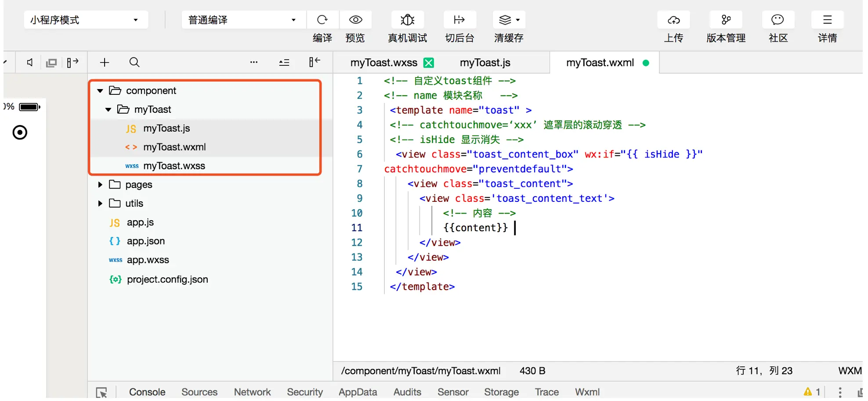This screenshot has height=401, width=868.
Task: Collapse the component folder
Action: click(100, 91)
